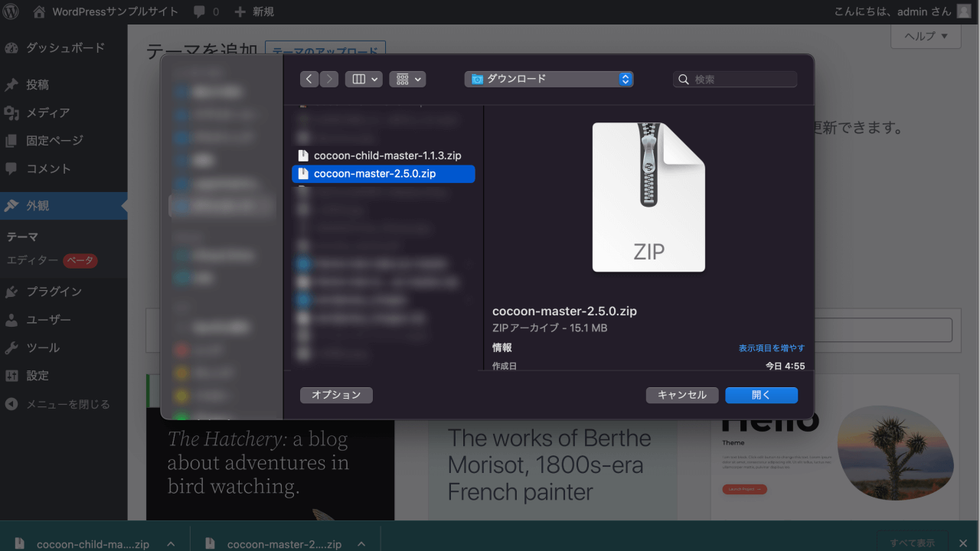This screenshot has width=980, height=551.
Task: Open the column view mode dropdown
Action: 364,79
